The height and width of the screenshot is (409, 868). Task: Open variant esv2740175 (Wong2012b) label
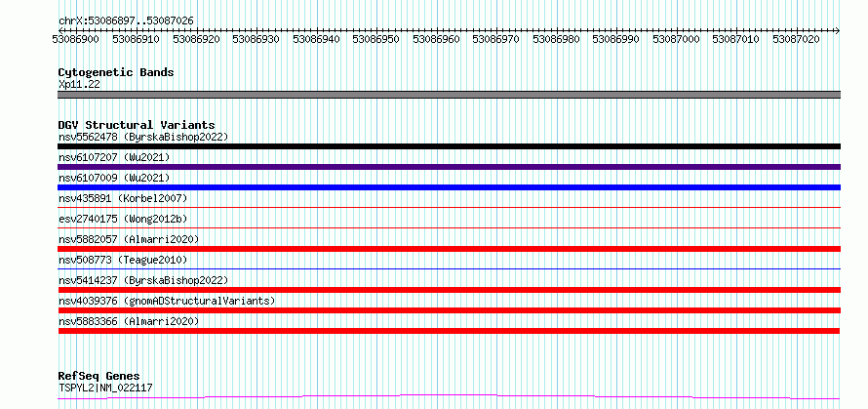tap(123, 219)
